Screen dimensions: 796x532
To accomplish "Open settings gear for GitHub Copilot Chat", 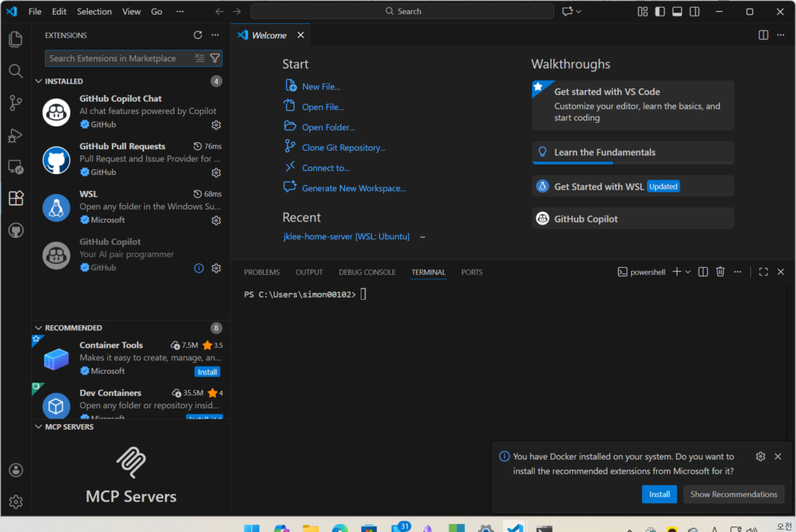I will click(216, 124).
